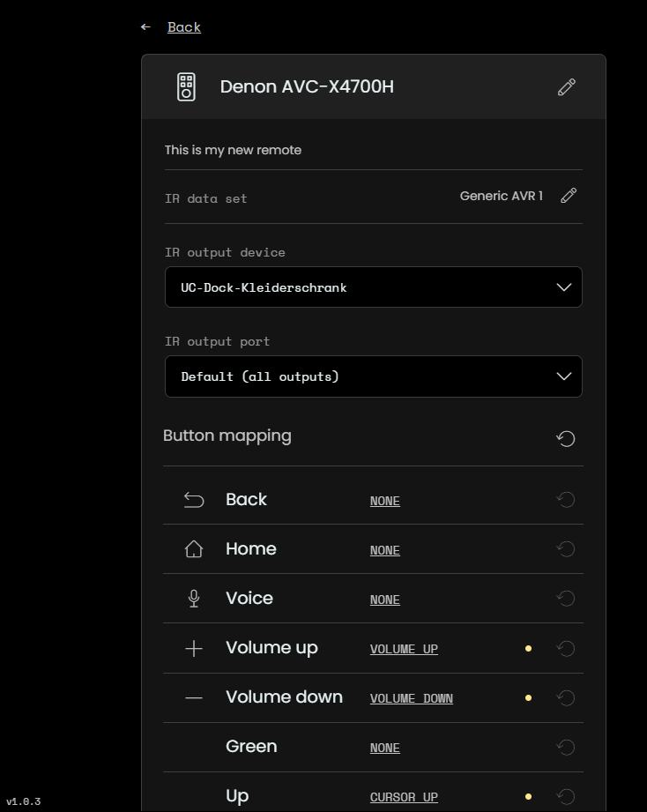Image resolution: width=647 pixels, height=812 pixels.
Task: Click the Volume up plus icon
Action: tap(194, 648)
